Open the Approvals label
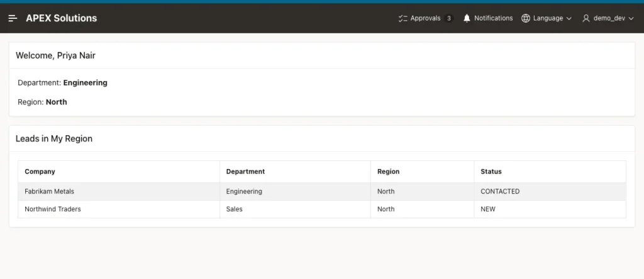This screenshot has height=279, width=644. pyautogui.click(x=426, y=18)
